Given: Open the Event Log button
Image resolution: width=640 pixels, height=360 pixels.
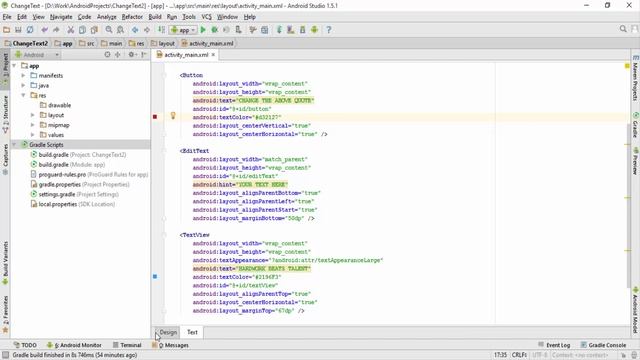Looking at the screenshot, I should click(x=554, y=345).
